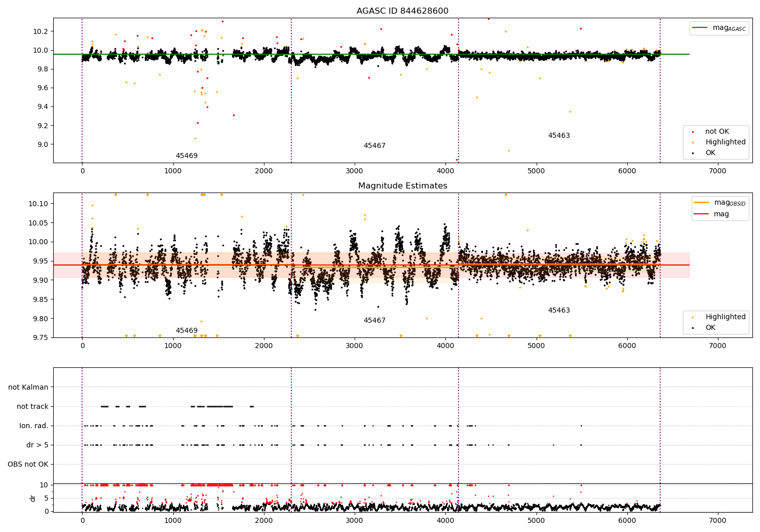The height and width of the screenshot is (532, 760).
Task: Select the mag AGASC legend label in the top plot
Action: [x=729, y=28]
